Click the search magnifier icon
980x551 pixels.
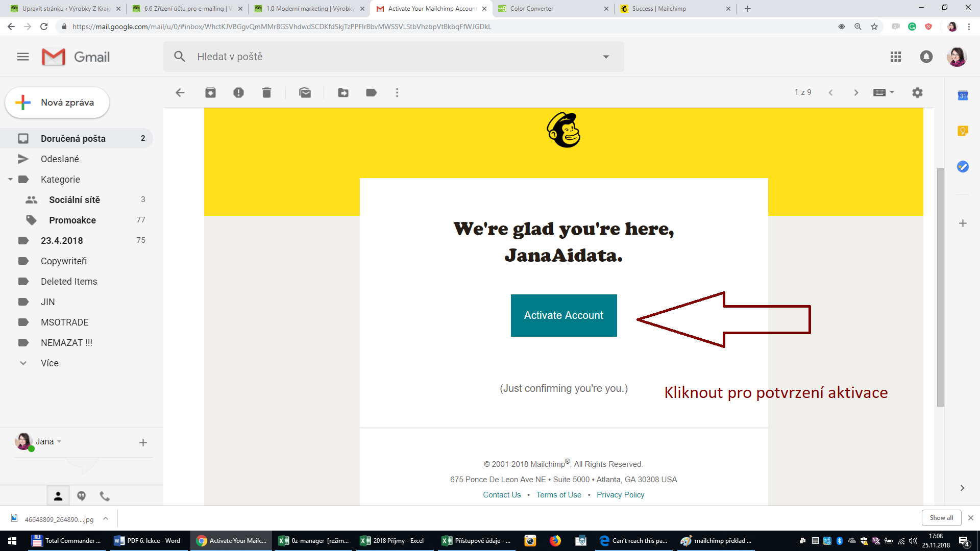[x=180, y=57]
